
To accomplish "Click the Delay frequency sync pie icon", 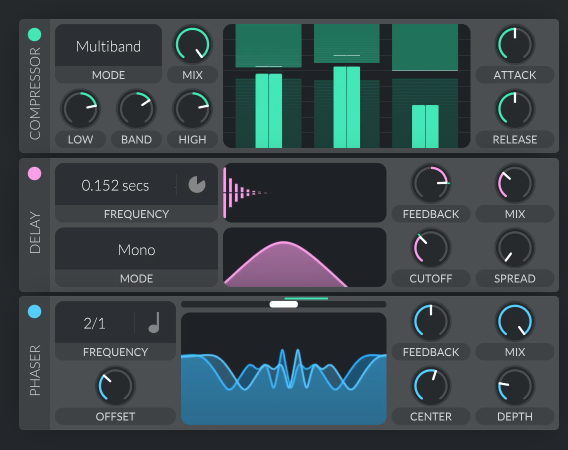I will point(197,184).
